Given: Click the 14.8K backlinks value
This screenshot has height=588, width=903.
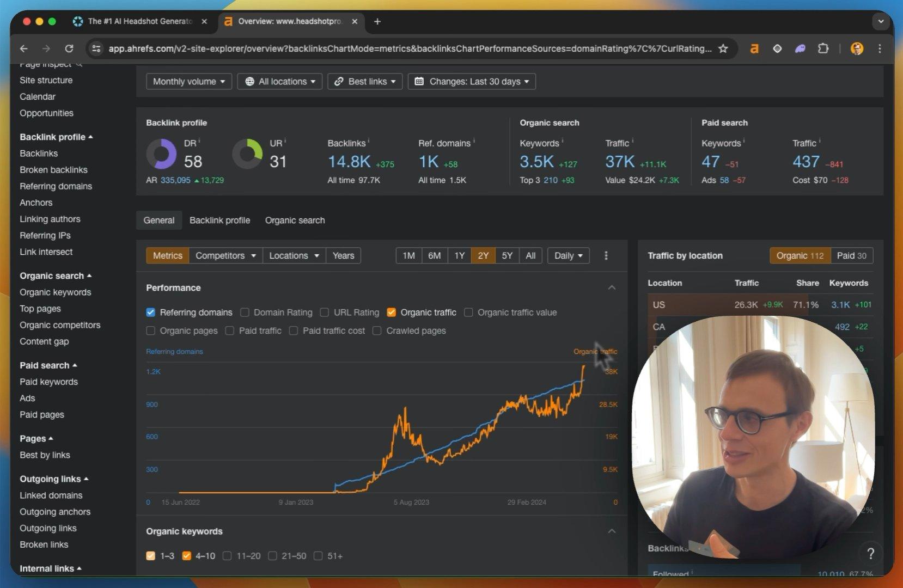Looking at the screenshot, I should tap(349, 162).
